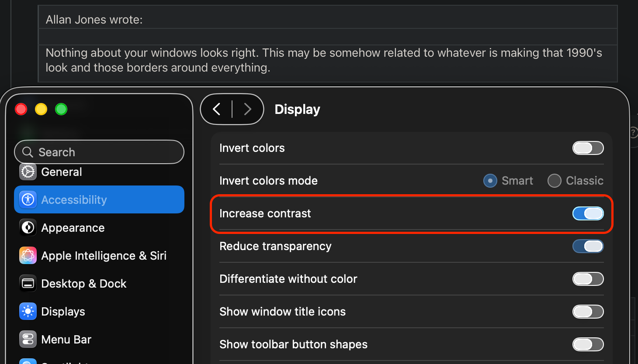The height and width of the screenshot is (364, 638).
Task: Go forward with the right chevron button
Action: (247, 109)
